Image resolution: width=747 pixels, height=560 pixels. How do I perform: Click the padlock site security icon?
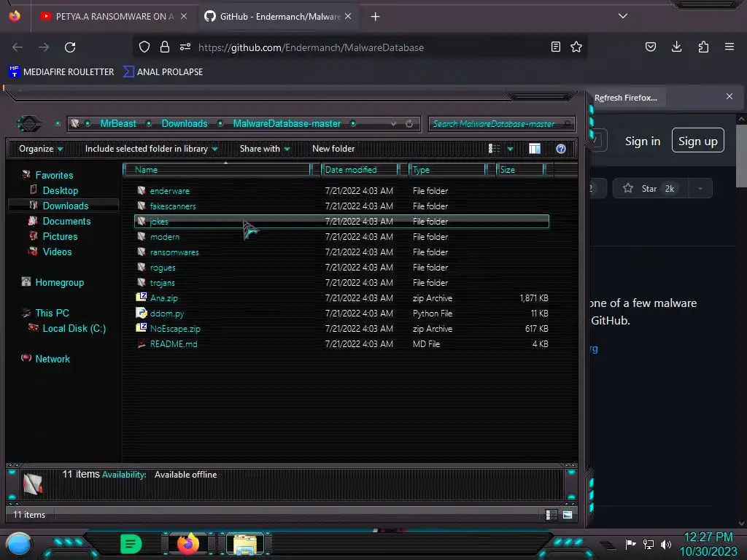pyautogui.click(x=165, y=47)
